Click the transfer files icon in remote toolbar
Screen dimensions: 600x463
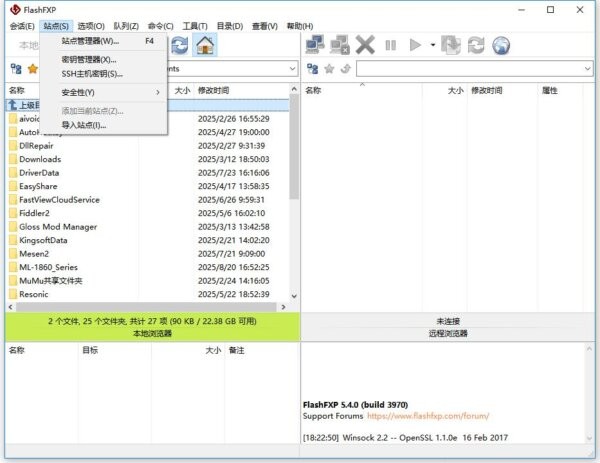tap(450, 45)
